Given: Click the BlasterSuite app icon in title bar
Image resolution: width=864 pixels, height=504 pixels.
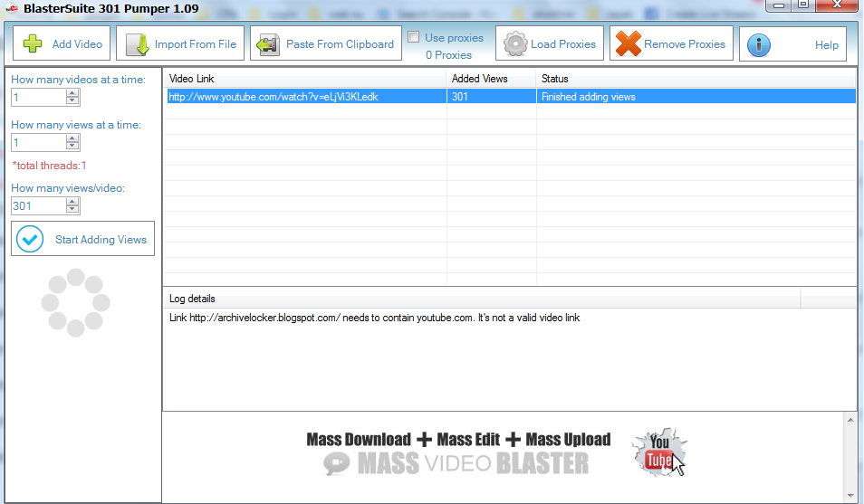Looking at the screenshot, I should pos(12,8).
